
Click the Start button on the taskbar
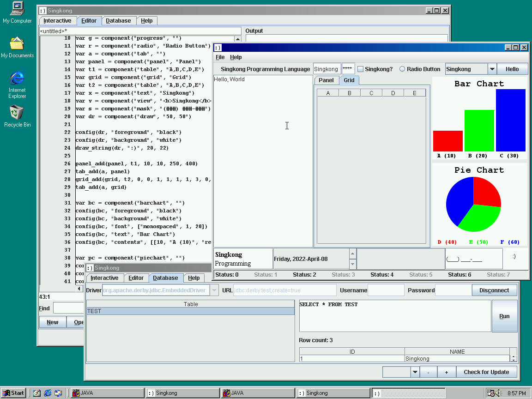[13, 393]
